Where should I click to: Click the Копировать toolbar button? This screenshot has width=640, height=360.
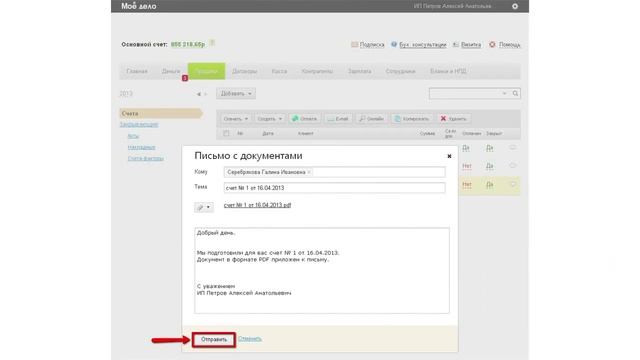412,119
